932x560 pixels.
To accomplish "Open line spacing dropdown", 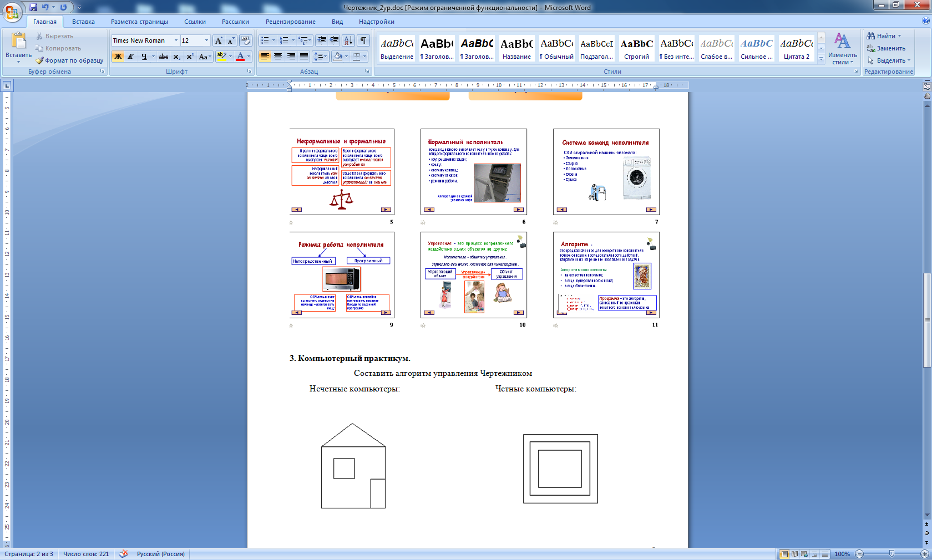I will click(x=321, y=57).
